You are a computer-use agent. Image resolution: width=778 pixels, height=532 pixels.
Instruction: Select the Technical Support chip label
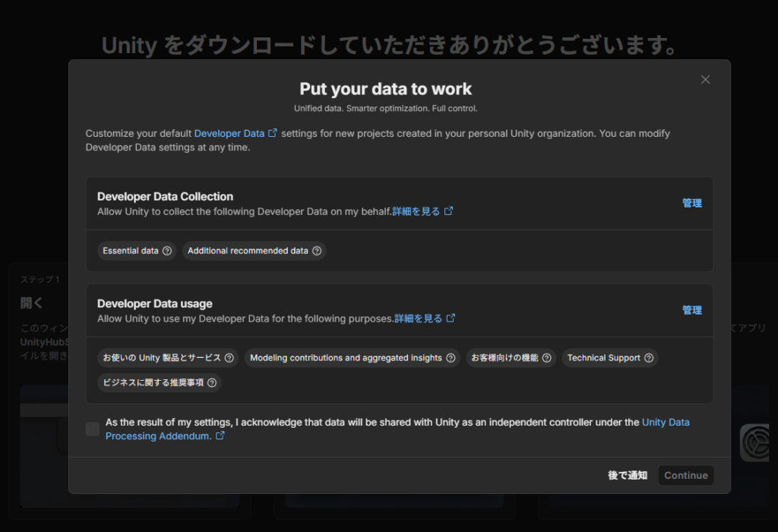pyautogui.click(x=603, y=358)
